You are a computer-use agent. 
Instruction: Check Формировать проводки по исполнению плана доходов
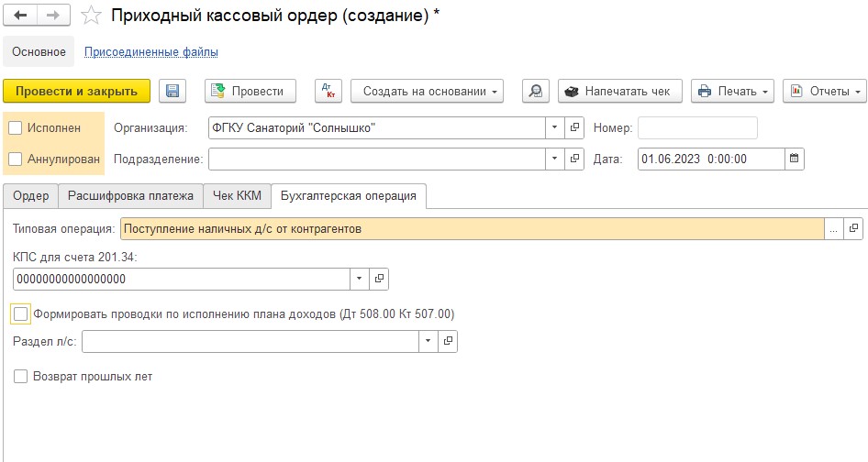(x=20, y=314)
